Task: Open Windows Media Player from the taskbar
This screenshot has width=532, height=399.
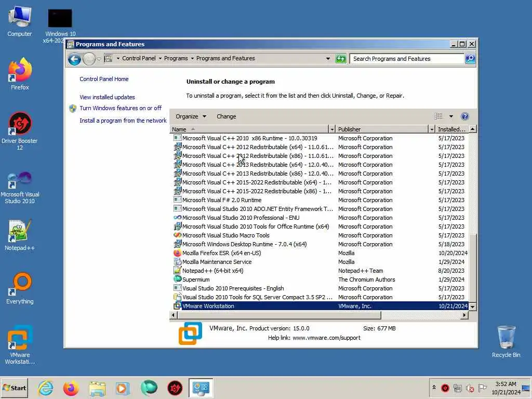Action: pyautogui.click(x=123, y=388)
